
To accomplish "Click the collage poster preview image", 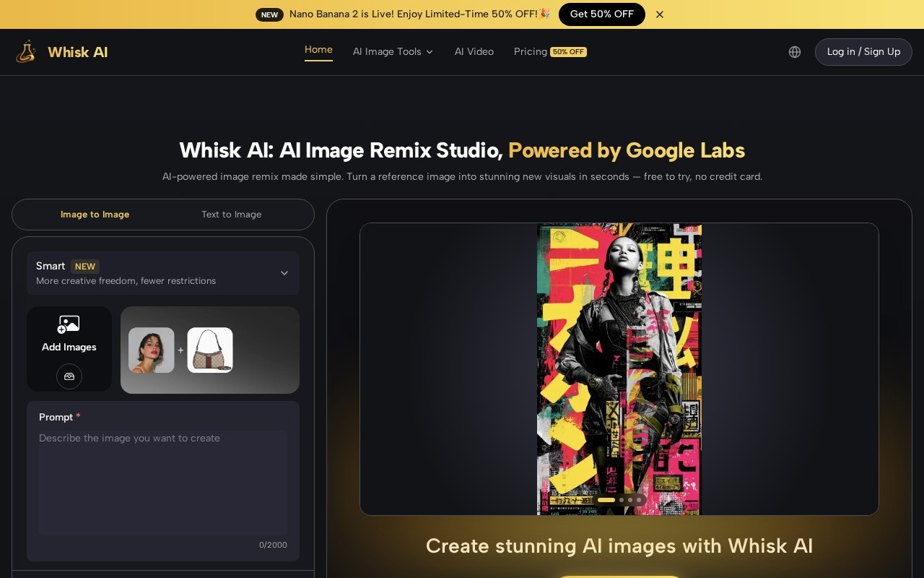I will (619, 369).
